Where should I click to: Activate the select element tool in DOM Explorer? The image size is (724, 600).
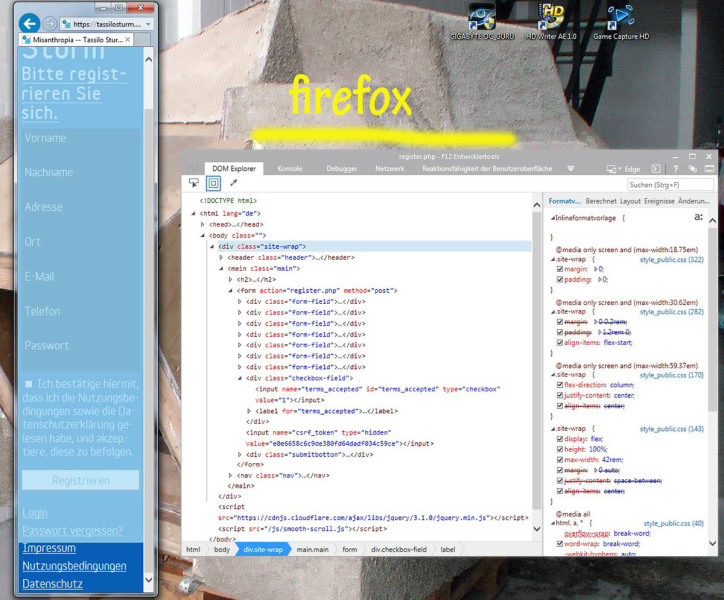tap(193, 183)
